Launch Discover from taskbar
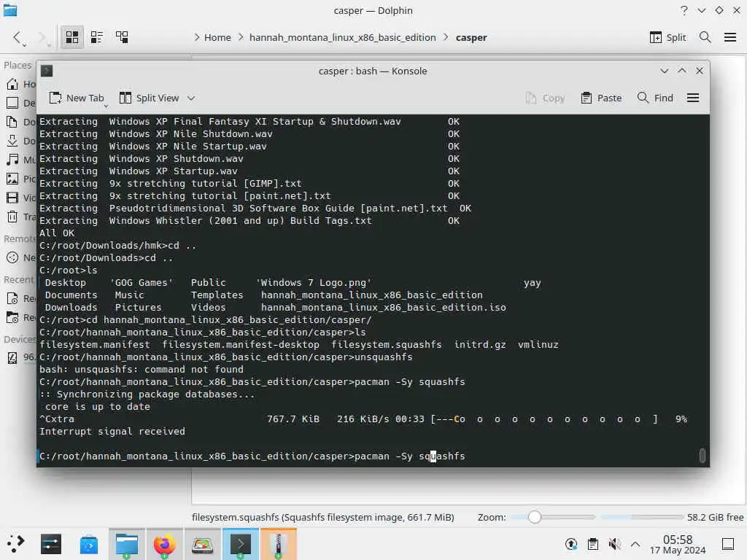 [88, 544]
